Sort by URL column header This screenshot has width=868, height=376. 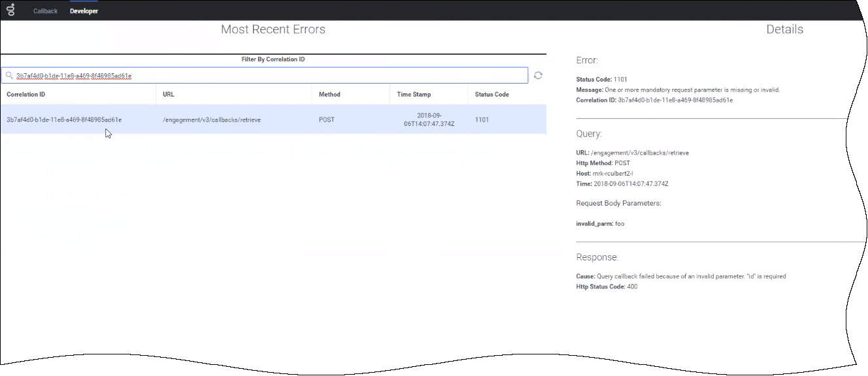pos(169,95)
